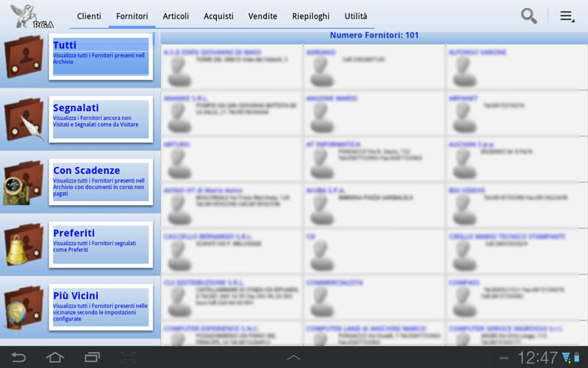
Task: Open the COMMERCIALISTA supplier card
Action: pos(374,297)
